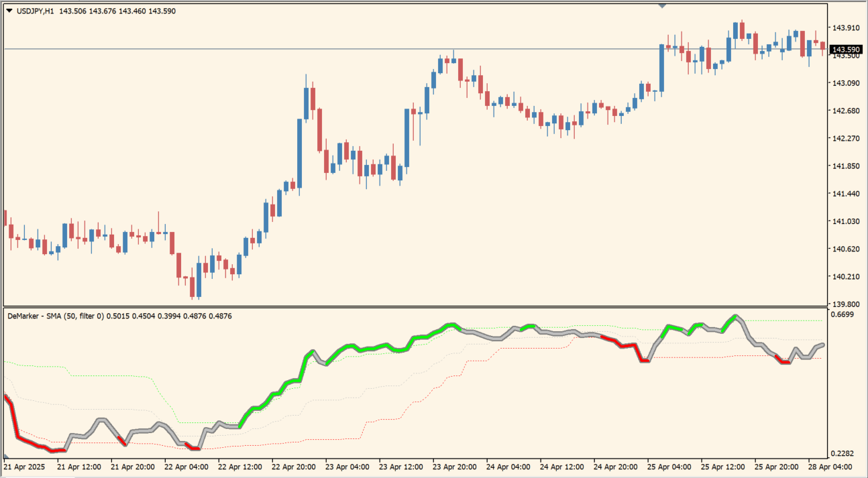Click the 24 Apr 04:00 time label
The width and height of the screenshot is (868, 478).
tap(508, 466)
